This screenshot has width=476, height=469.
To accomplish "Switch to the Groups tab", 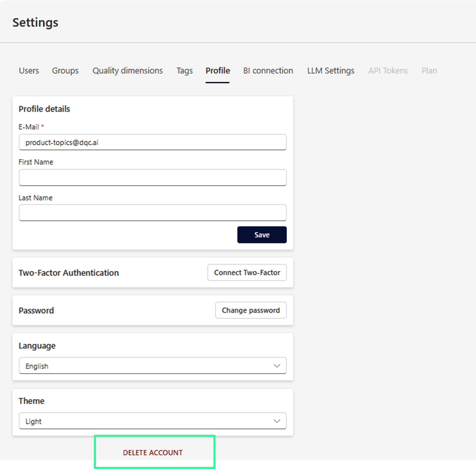I will (x=65, y=71).
